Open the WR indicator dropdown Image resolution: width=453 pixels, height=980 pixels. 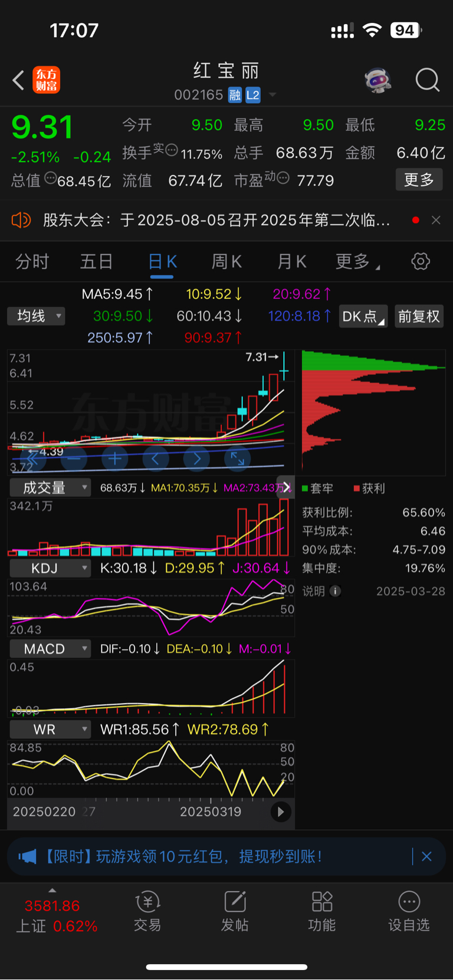pos(50,730)
